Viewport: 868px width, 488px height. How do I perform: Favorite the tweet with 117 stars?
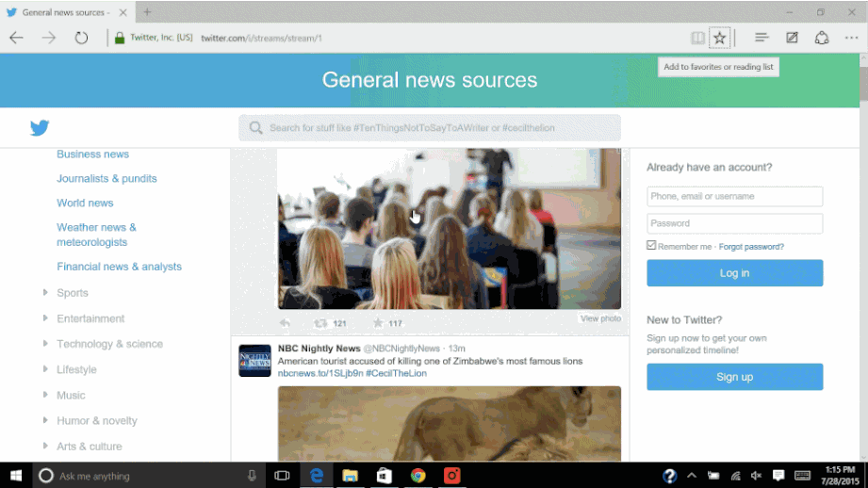coord(378,323)
